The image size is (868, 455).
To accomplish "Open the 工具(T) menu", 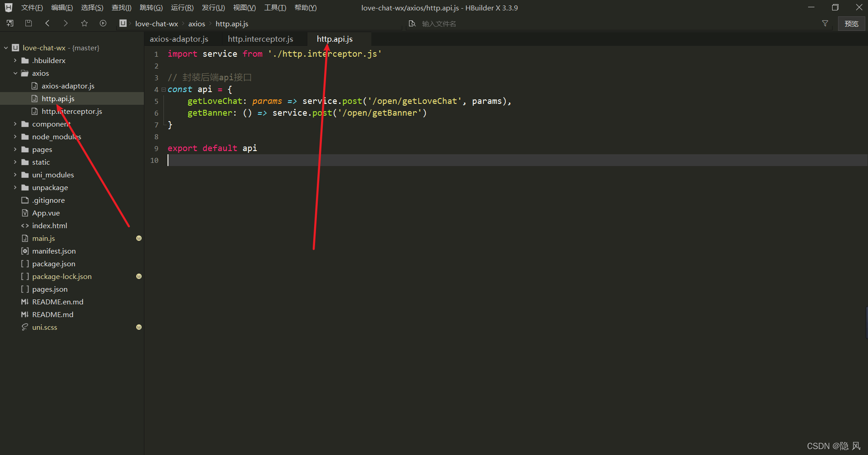I will pyautogui.click(x=275, y=8).
